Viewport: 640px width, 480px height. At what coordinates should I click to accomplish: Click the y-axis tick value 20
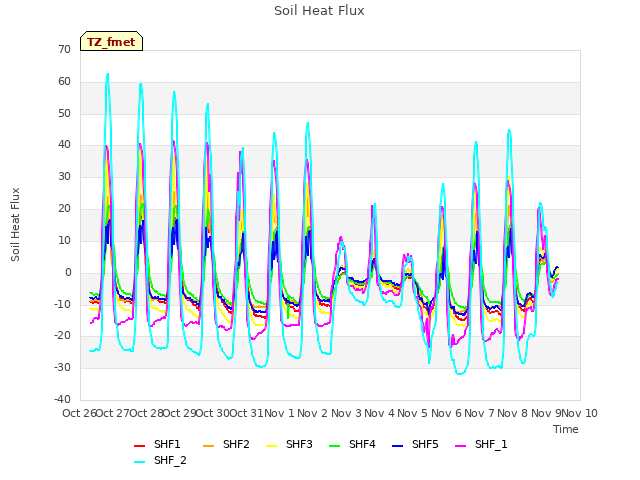(64, 208)
